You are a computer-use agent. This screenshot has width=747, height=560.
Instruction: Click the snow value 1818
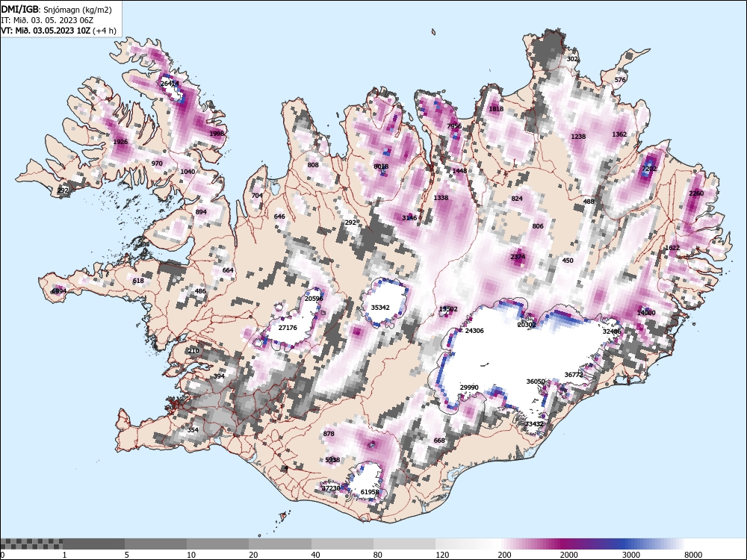coord(496,109)
